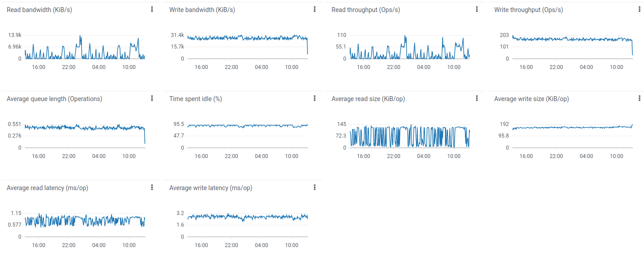Screen dimensions: 644x256
Task: Click the Average write size (KiB/op) heading
Action: pyautogui.click(x=531, y=99)
